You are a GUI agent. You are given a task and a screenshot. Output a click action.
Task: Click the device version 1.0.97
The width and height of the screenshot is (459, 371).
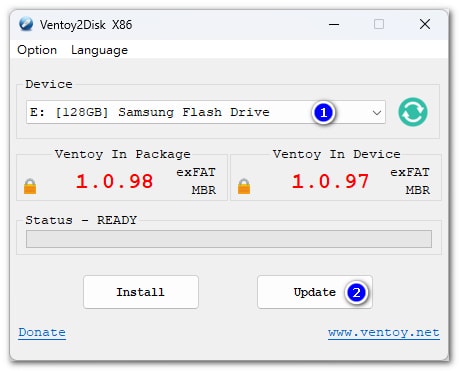pyautogui.click(x=330, y=182)
